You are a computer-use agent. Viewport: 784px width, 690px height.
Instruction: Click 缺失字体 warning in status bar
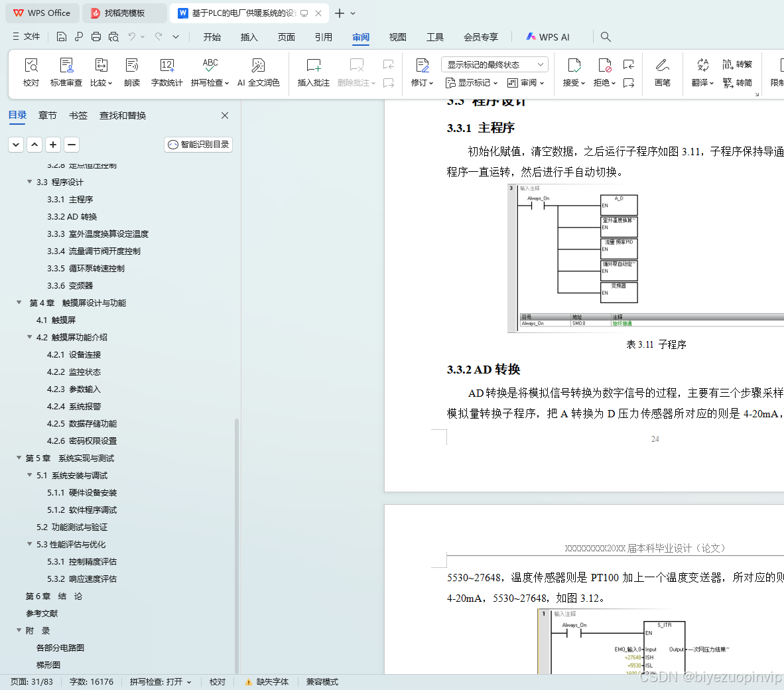pyautogui.click(x=267, y=682)
